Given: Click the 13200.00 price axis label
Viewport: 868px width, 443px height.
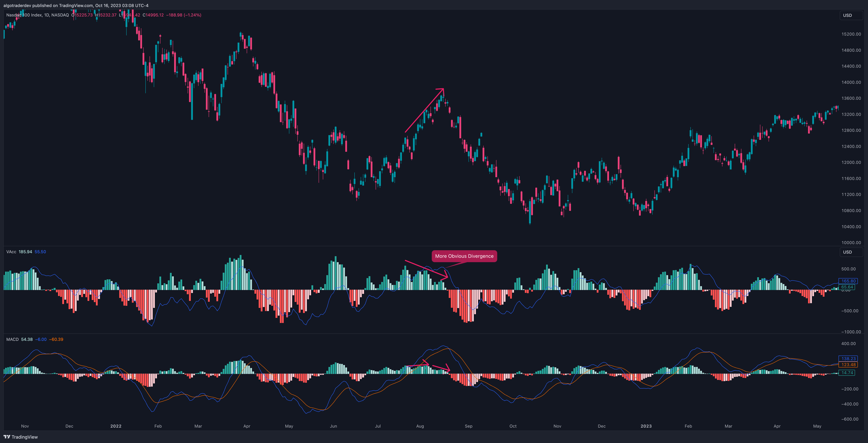Looking at the screenshot, I should [x=851, y=114].
